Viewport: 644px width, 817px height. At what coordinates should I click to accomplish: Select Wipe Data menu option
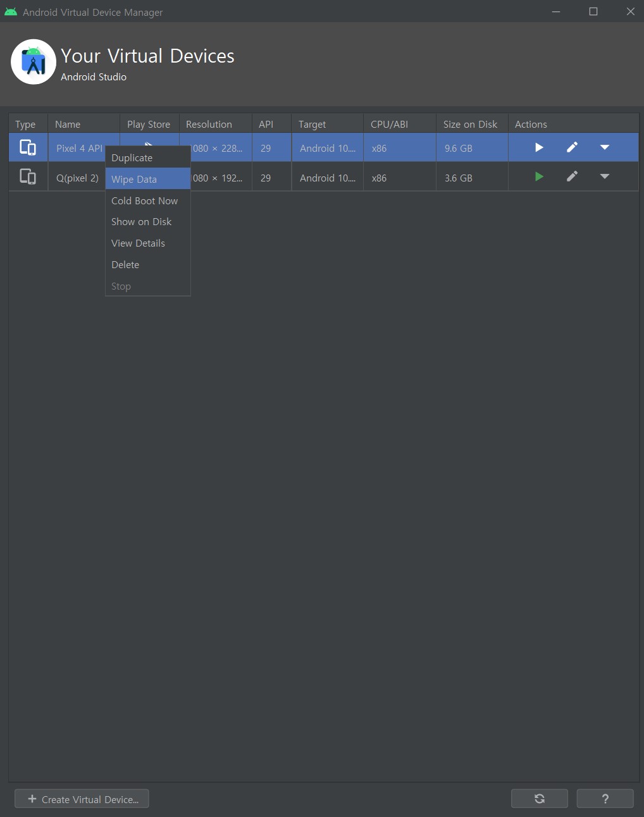(x=147, y=179)
